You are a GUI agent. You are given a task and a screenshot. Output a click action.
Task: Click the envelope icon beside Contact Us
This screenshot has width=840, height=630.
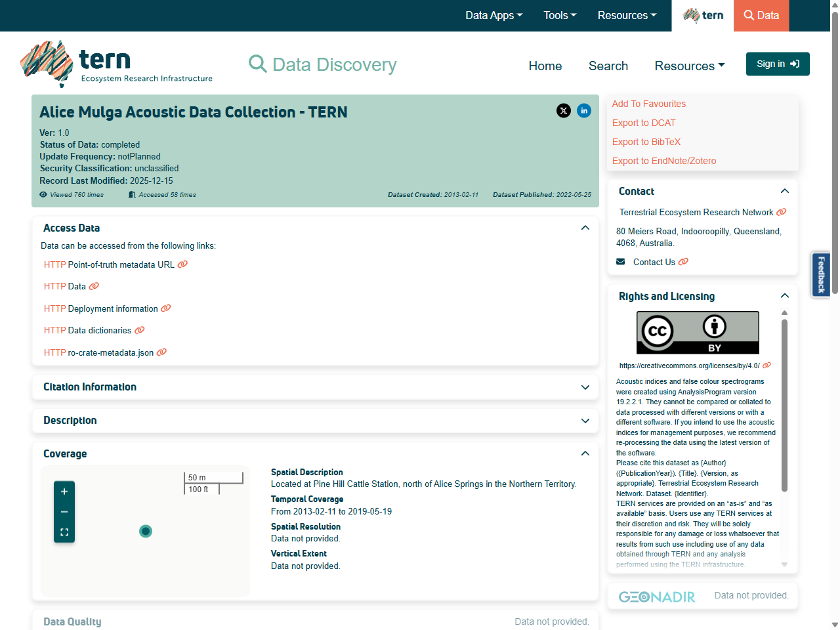click(x=620, y=261)
